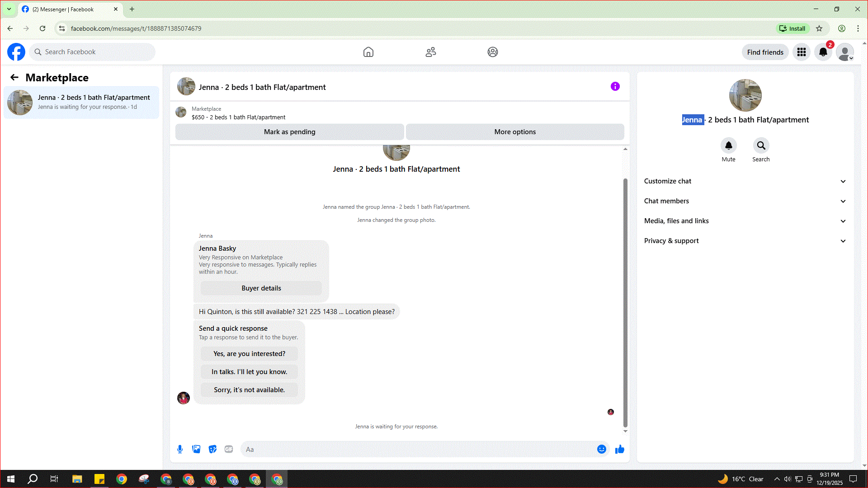Screen dimensions: 868x488
Task: Expand Customize chat section
Action: pos(745,181)
